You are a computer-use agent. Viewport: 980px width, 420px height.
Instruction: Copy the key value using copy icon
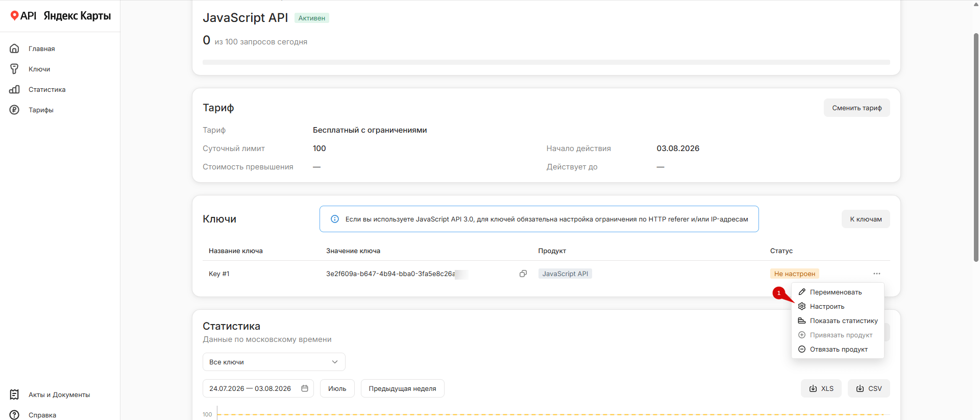pyautogui.click(x=523, y=274)
